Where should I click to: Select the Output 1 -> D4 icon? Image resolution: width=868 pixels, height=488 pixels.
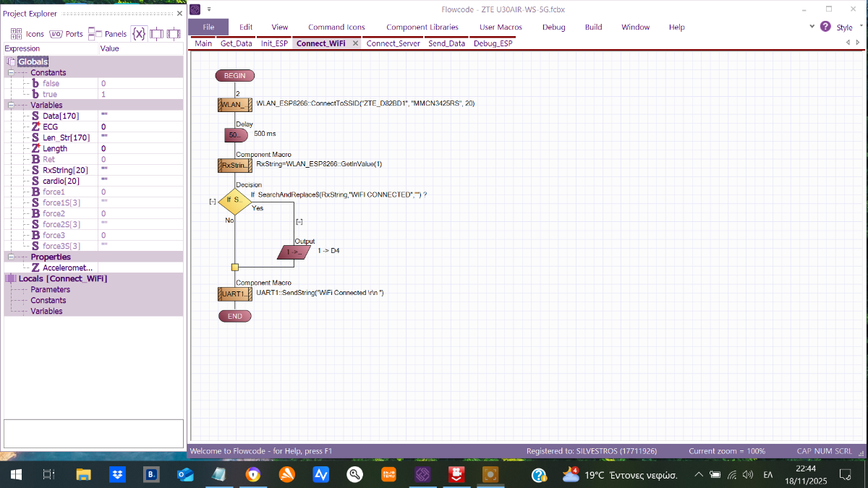(x=294, y=252)
